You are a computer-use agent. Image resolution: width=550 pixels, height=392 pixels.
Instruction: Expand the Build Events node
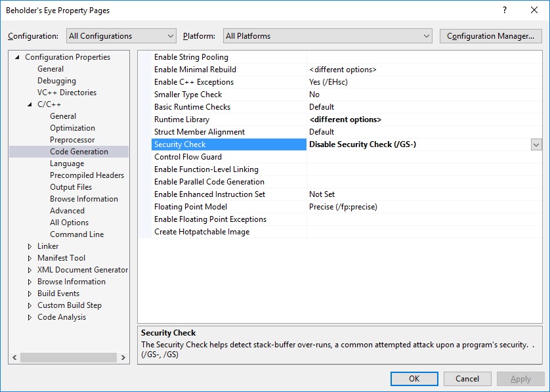click(30, 294)
